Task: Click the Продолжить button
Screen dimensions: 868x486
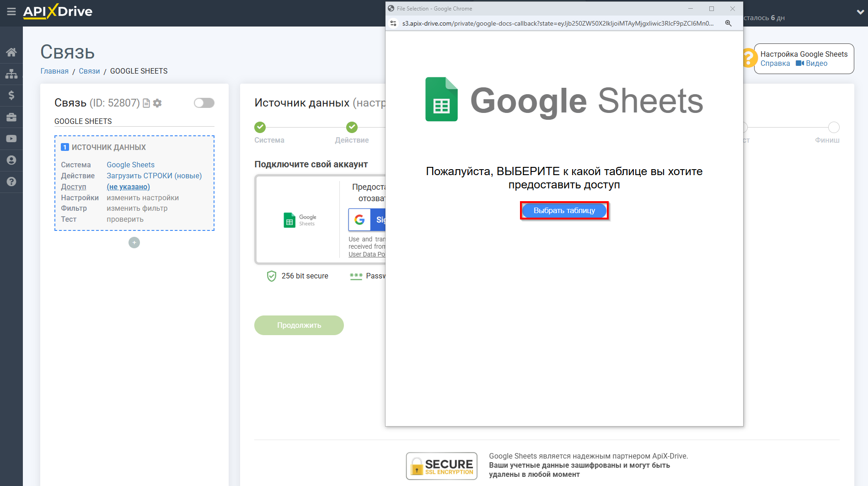Action: pyautogui.click(x=299, y=325)
